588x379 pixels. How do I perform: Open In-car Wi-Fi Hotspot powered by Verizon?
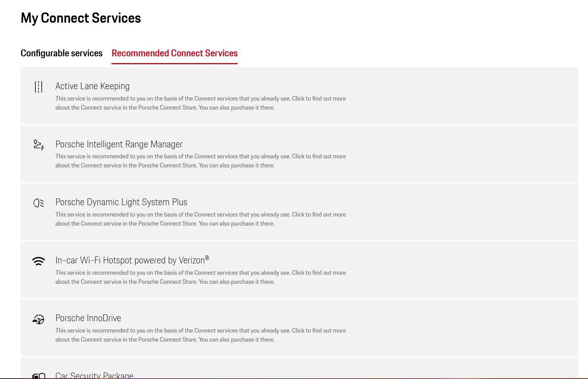point(132,260)
